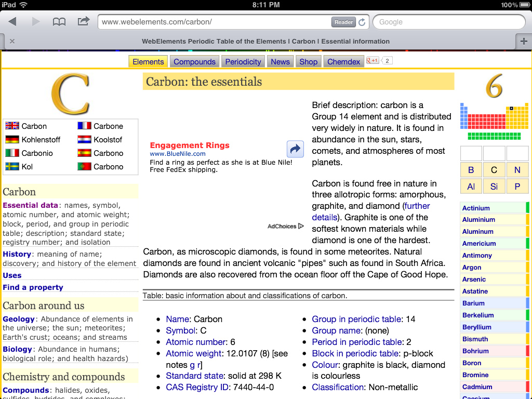This screenshot has width=532, height=399.
Task: Click the Atomic weight link
Action: point(193,353)
